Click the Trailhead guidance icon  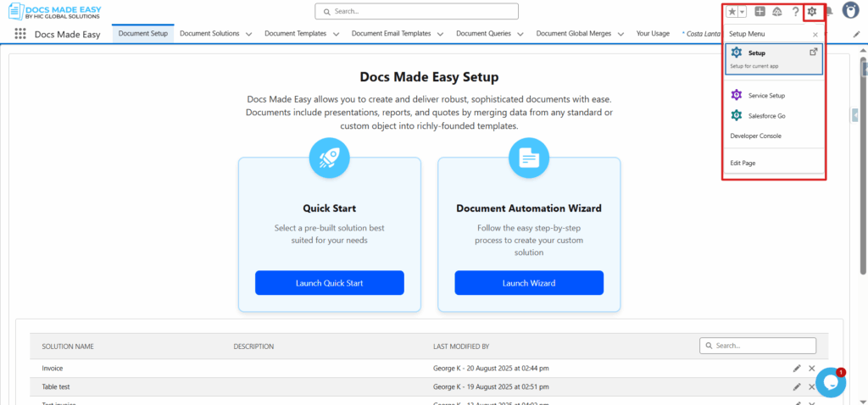pos(776,12)
